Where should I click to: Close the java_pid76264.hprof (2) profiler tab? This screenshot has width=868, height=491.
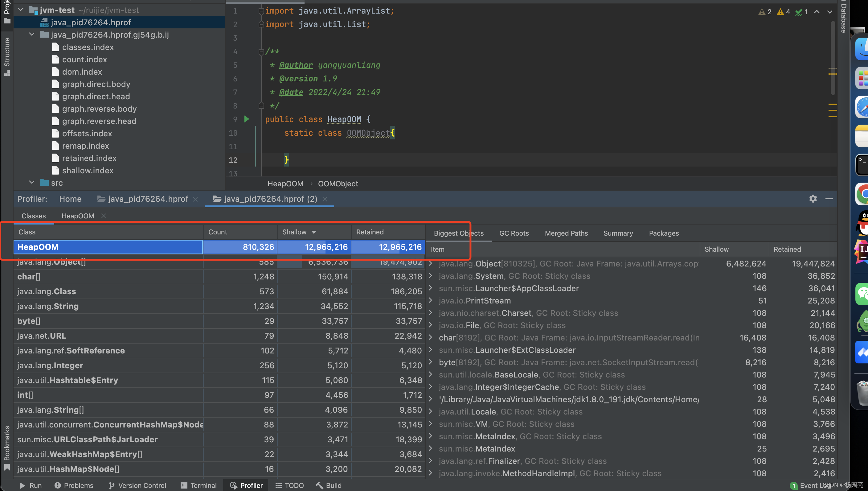(x=325, y=199)
